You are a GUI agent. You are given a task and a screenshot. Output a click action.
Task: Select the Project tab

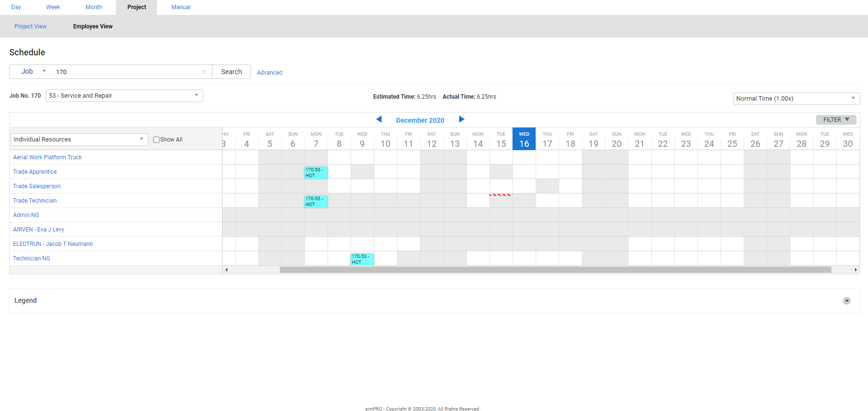137,7
